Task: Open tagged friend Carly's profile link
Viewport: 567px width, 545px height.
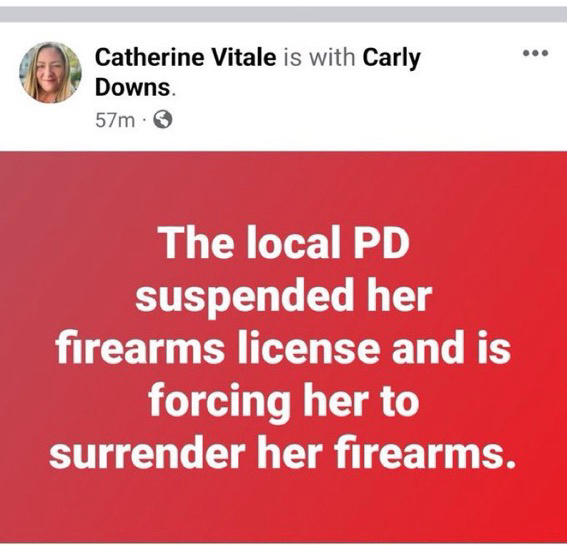Action: pyautogui.click(x=392, y=58)
